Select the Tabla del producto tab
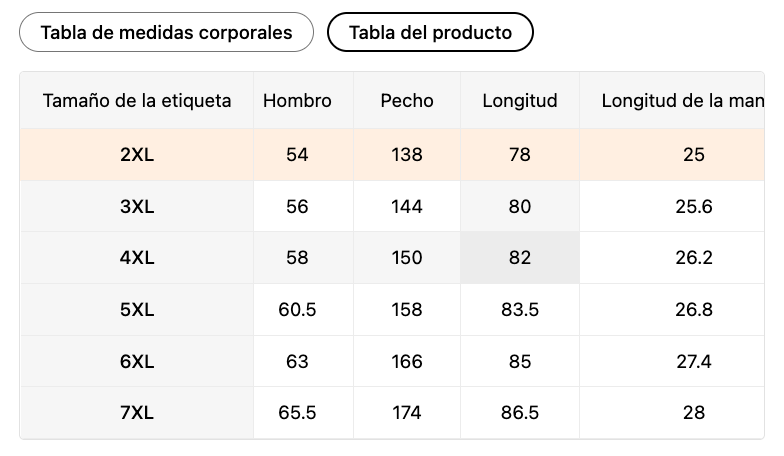The image size is (784, 456). tap(430, 32)
